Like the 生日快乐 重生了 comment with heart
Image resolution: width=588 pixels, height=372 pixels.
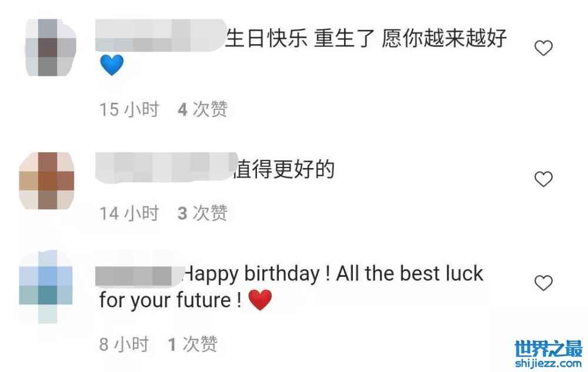543,48
